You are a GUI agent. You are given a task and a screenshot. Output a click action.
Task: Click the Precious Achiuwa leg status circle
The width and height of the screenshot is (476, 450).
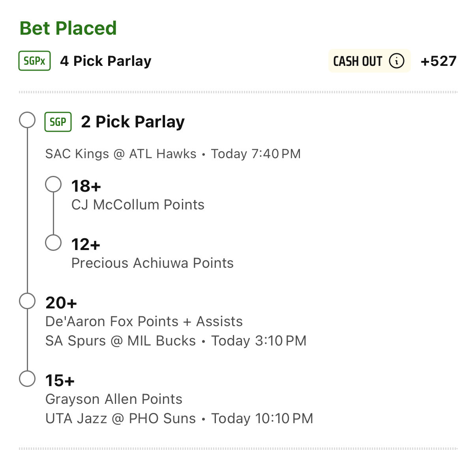coord(53,243)
